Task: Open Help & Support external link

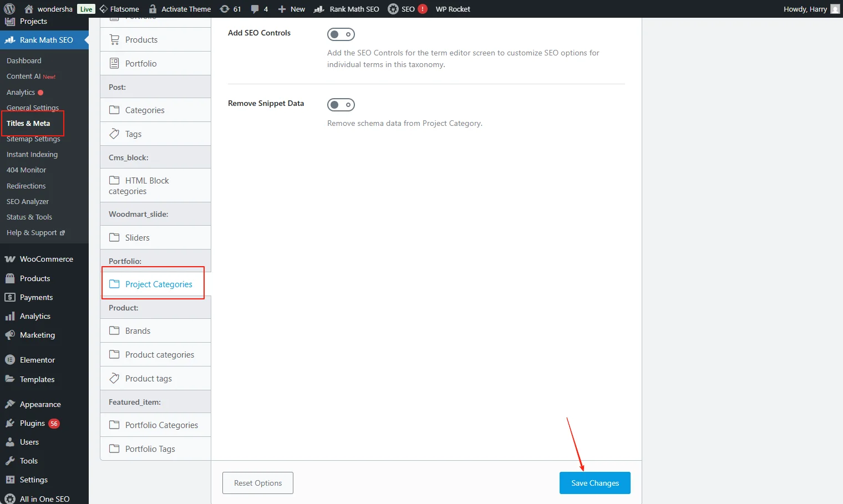Action: click(x=35, y=232)
